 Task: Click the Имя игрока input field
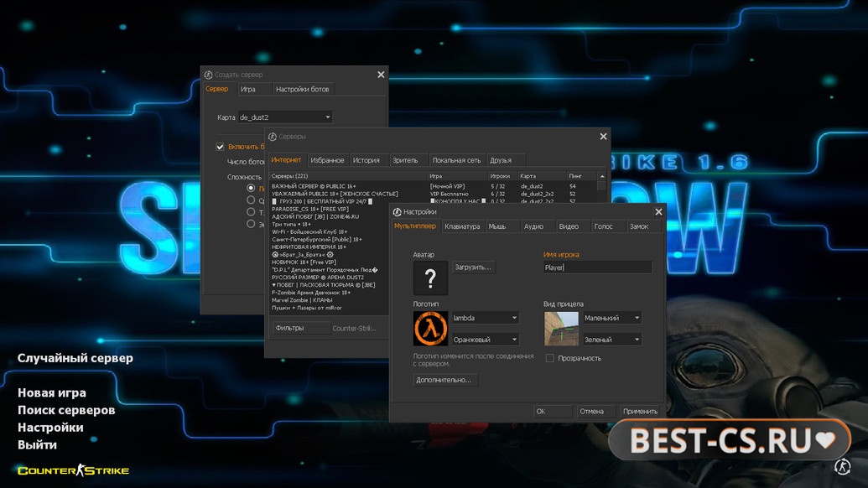pos(597,267)
